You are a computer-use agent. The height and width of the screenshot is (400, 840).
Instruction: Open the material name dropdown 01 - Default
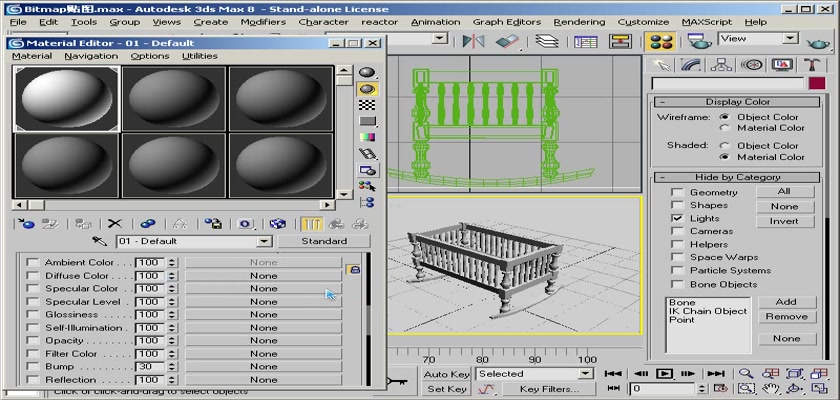(264, 241)
